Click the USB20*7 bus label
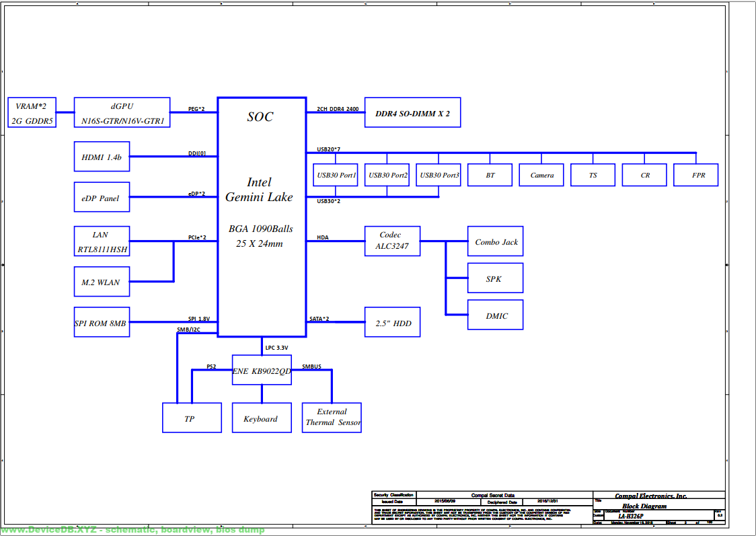The width and height of the screenshot is (756, 536). 328,149
